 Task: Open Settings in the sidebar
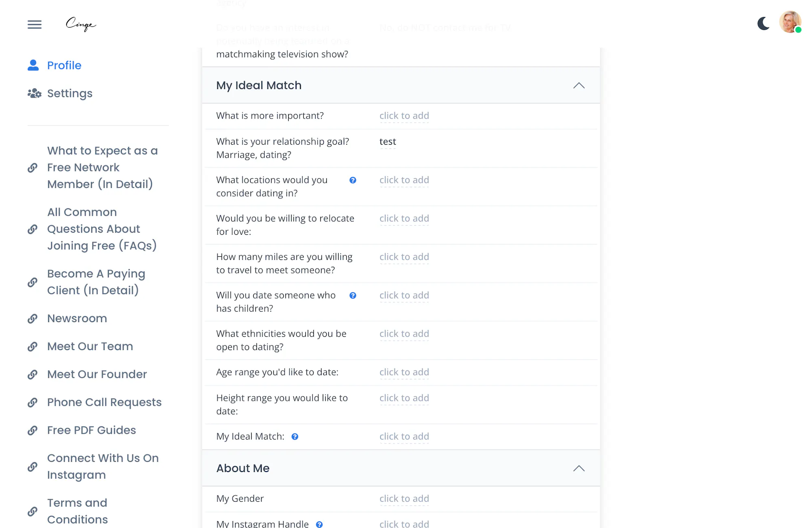(x=70, y=93)
